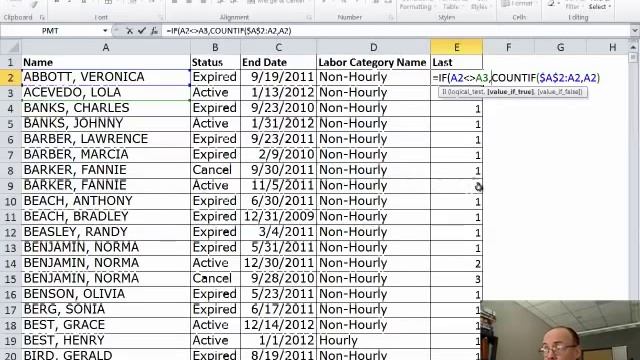
Task: Click value_if_false in the IF tooltip
Action: [x=560, y=92]
